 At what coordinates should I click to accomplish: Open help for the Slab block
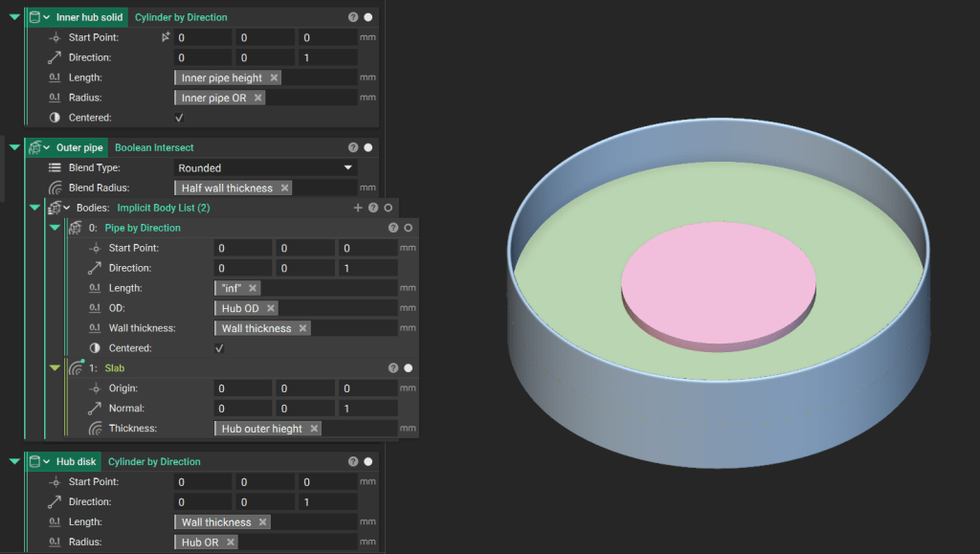392,368
